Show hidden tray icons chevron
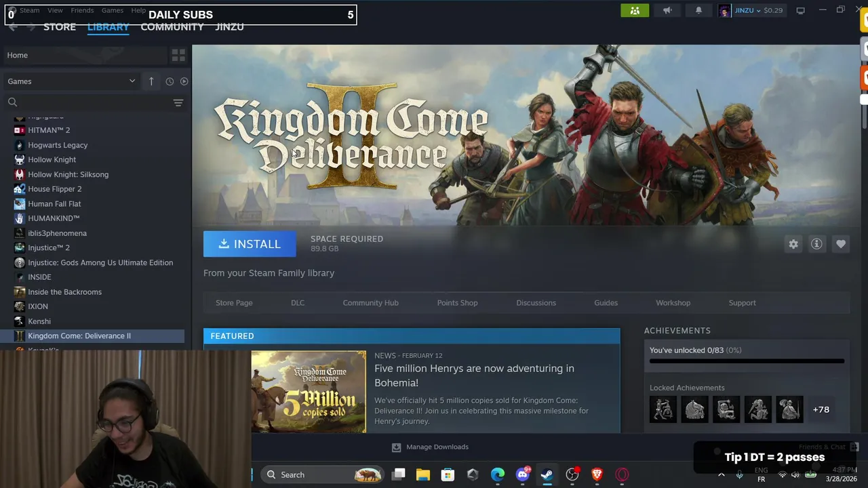868x488 pixels. [721, 475]
